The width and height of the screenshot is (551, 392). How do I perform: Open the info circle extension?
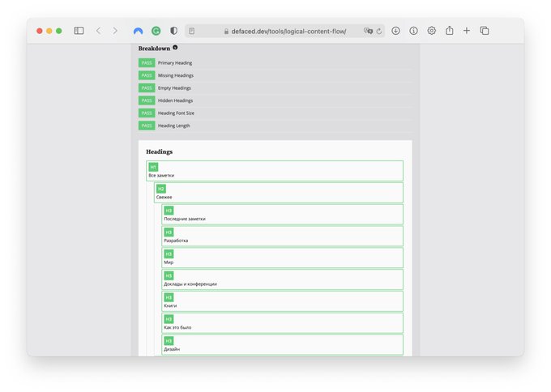pos(413,31)
